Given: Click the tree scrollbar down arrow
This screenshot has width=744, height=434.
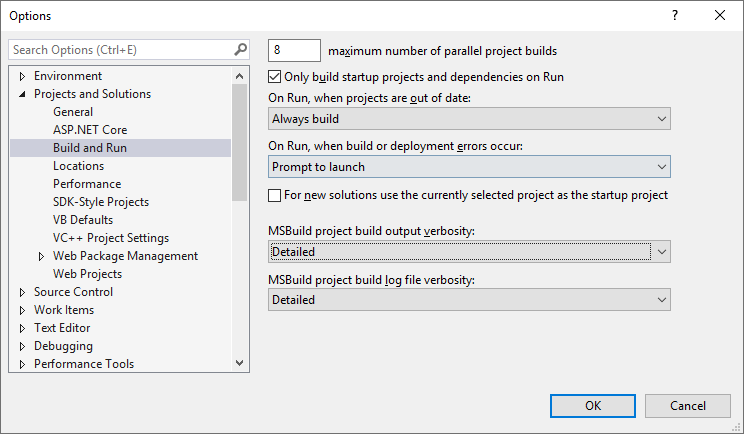Looking at the screenshot, I should point(240,363).
